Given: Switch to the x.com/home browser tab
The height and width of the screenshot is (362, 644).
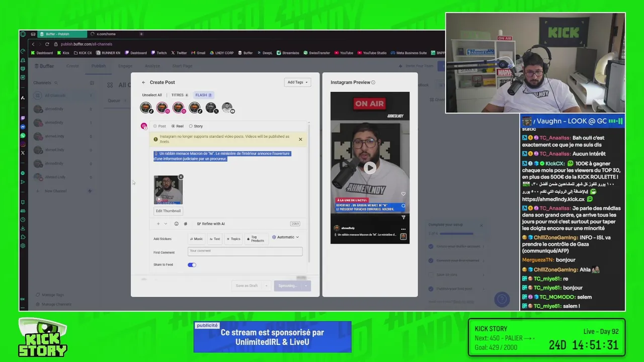Looking at the screenshot, I should (106, 34).
